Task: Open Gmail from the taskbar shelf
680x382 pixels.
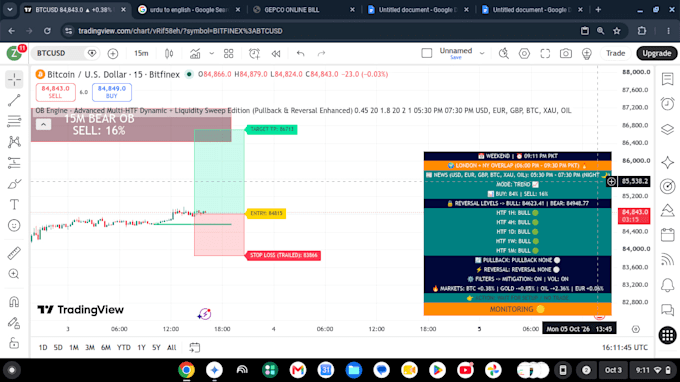Action: pos(298,370)
